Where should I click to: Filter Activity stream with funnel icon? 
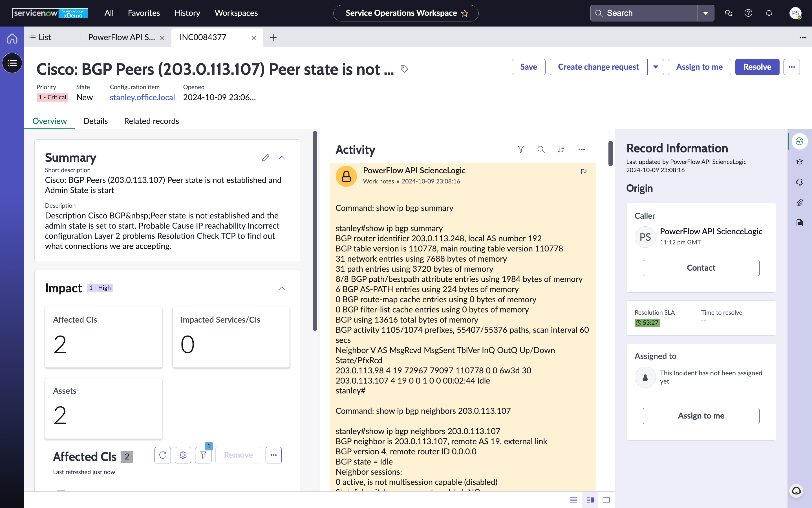click(x=520, y=149)
